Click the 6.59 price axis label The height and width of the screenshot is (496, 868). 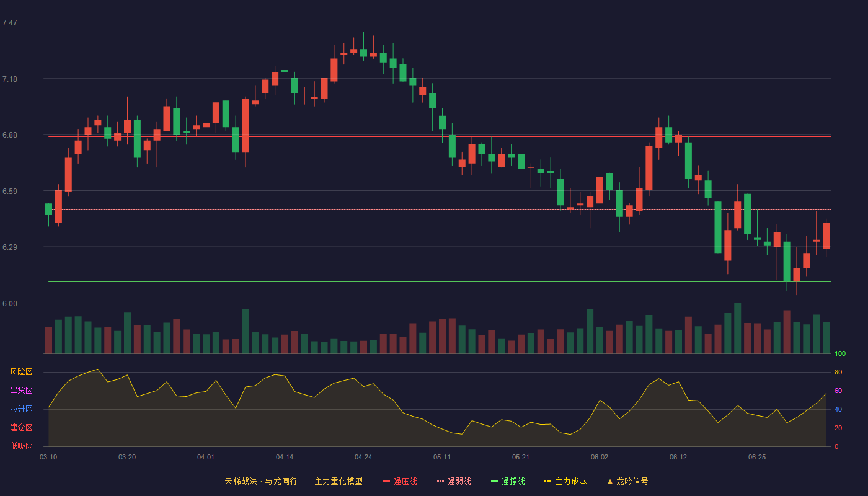click(10, 192)
